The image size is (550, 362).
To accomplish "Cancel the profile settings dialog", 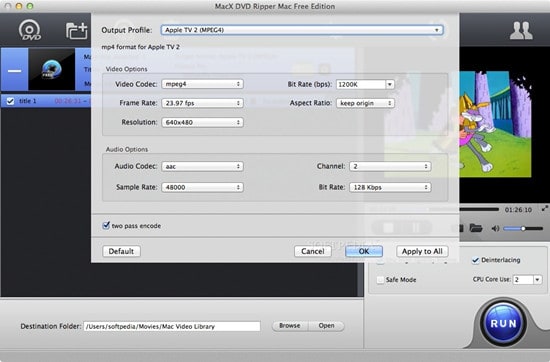I will point(313,251).
